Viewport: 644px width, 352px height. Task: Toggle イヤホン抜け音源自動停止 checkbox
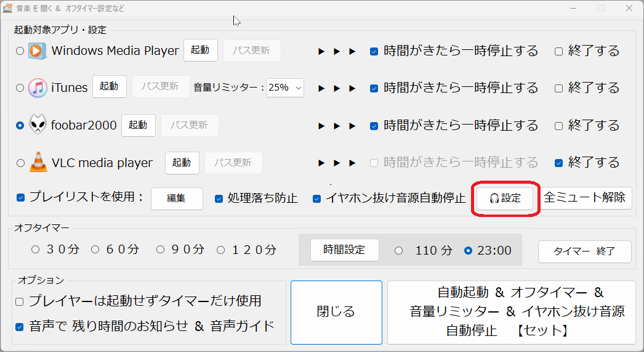click(316, 199)
